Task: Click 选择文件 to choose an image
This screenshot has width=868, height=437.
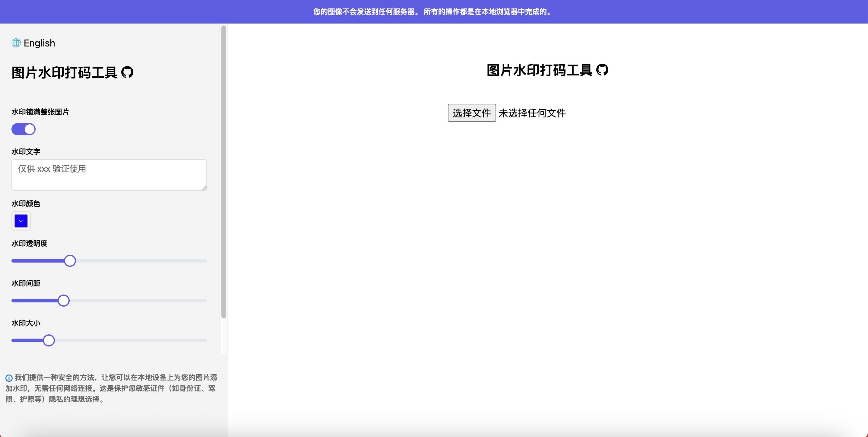Action: 471,113
